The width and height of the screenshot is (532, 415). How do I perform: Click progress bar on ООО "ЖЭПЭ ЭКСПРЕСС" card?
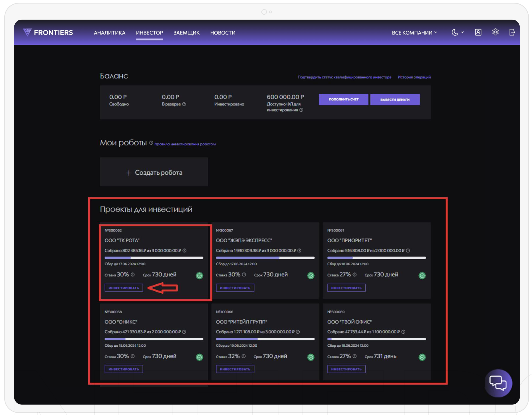tap(265, 258)
